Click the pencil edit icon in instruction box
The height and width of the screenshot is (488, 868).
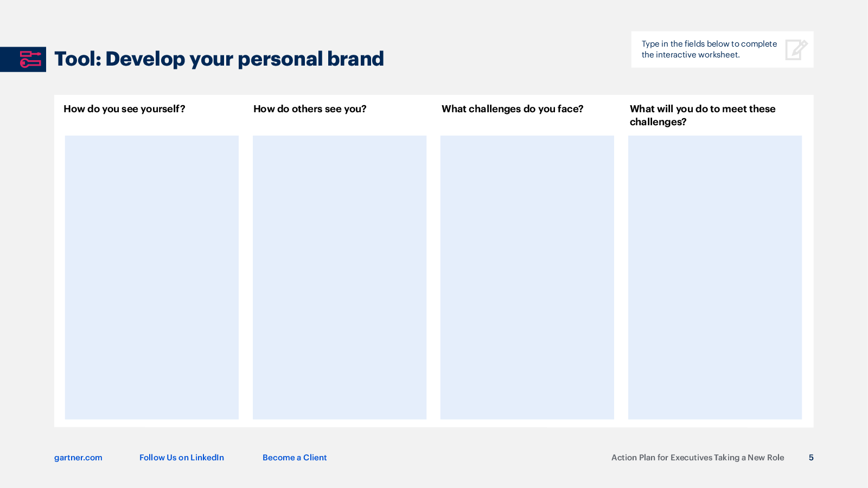coord(796,49)
